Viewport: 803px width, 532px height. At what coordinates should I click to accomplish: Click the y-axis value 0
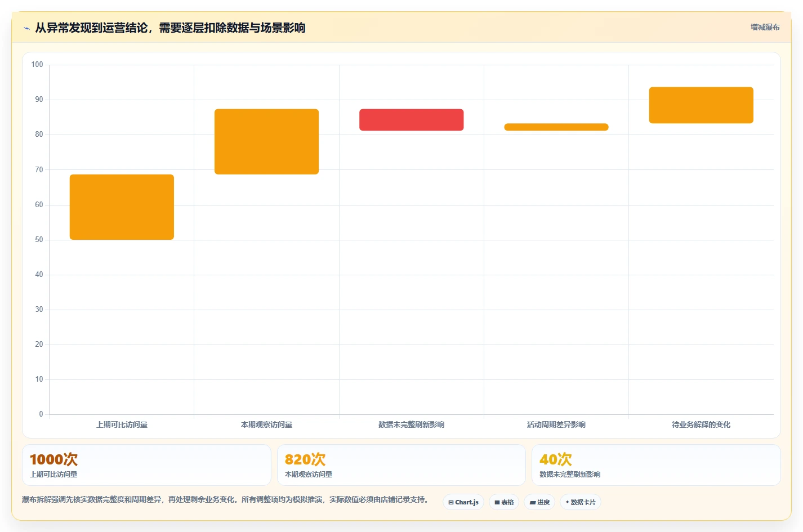[41, 414]
